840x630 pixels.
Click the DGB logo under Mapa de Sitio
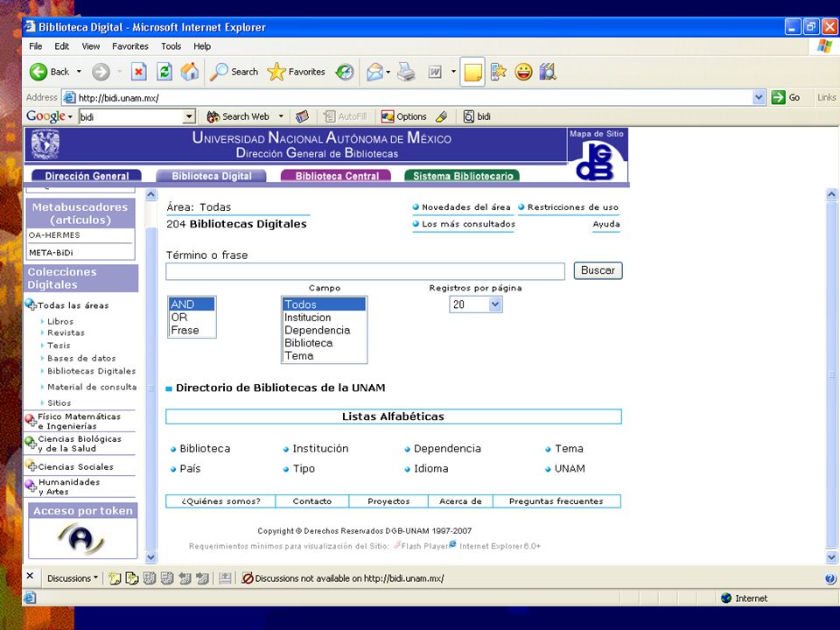click(x=595, y=163)
